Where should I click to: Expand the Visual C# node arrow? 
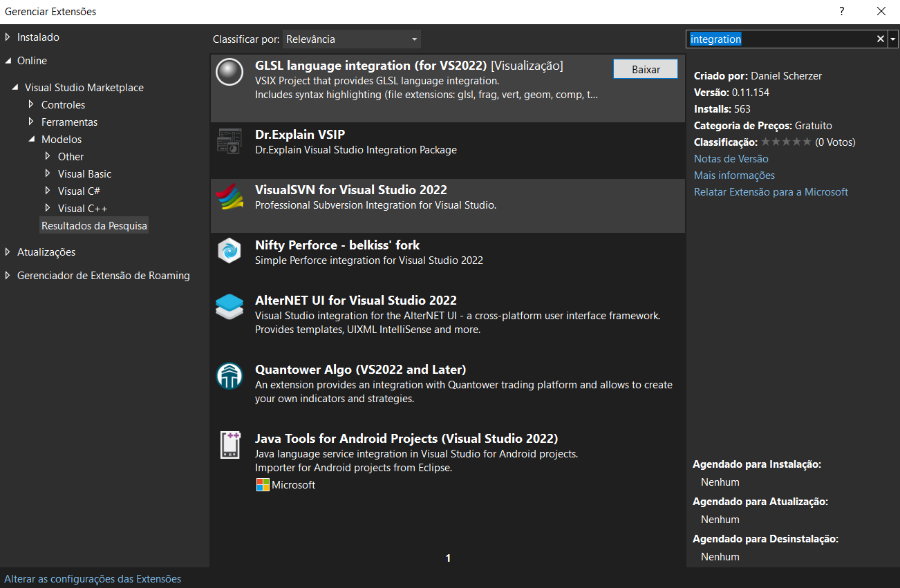(x=48, y=191)
